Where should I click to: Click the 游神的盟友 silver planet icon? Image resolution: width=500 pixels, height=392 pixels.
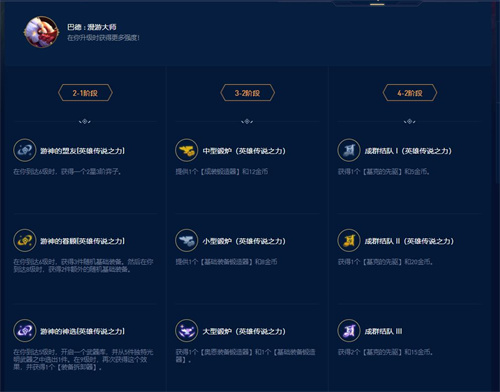point(25,150)
